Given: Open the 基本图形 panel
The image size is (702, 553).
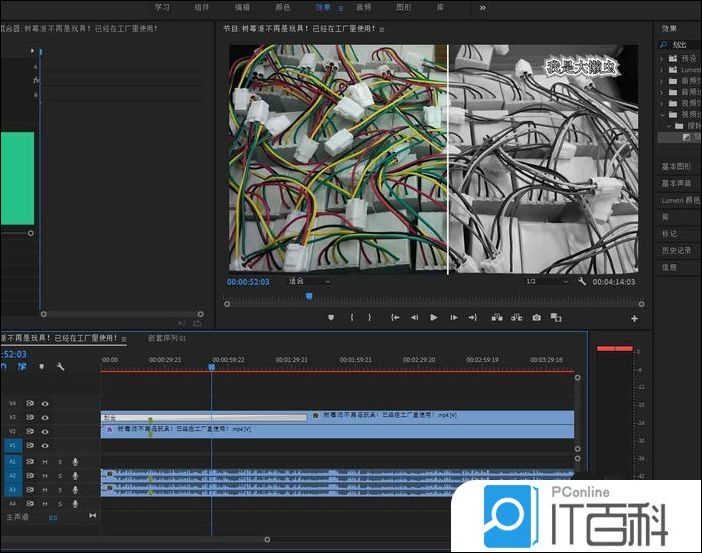Looking at the screenshot, I should 676,166.
